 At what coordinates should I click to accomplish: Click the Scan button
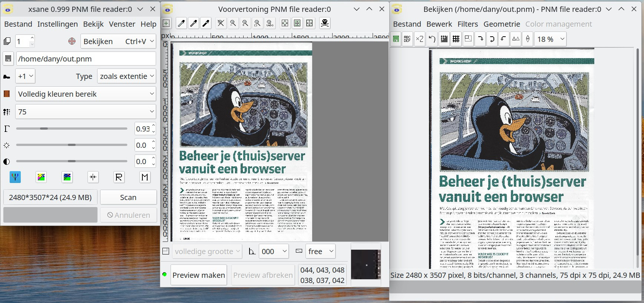pyautogui.click(x=128, y=197)
